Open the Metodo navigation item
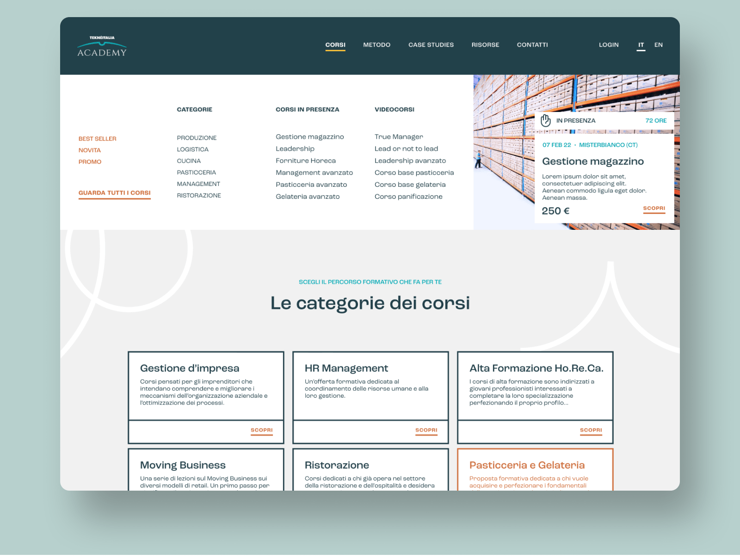The height and width of the screenshot is (560, 740). (x=376, y=45)
